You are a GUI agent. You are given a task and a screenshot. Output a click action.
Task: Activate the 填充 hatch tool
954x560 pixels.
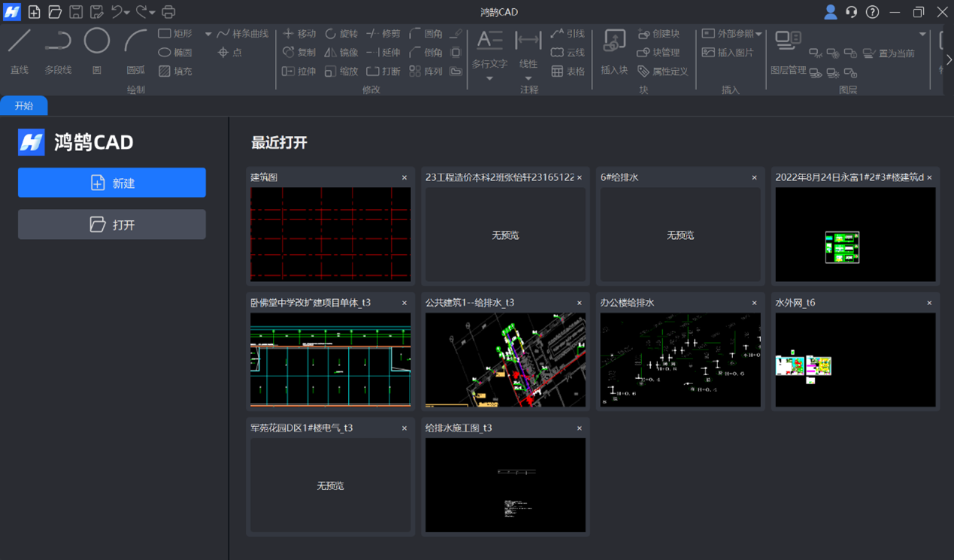[x=175, y=71]
